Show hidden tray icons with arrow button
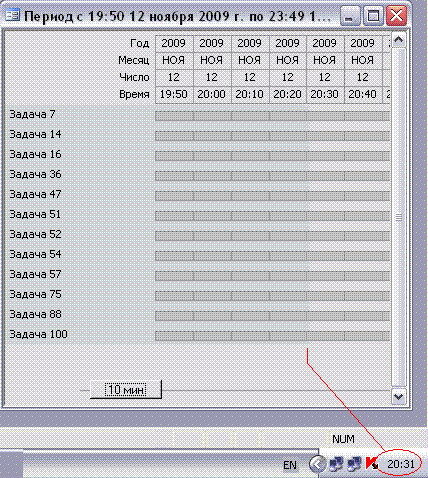Viewport: 428px width, 478px height. pyautogui.click(x=317, y=464)
